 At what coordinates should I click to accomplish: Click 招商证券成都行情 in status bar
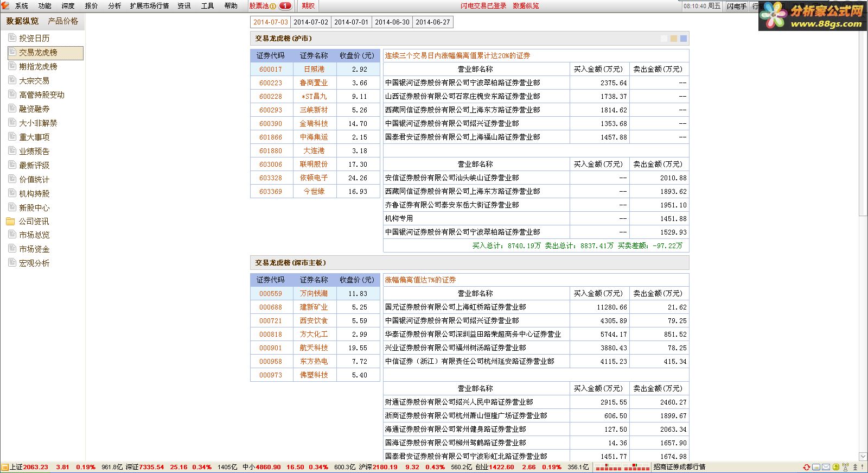[679, 467]
